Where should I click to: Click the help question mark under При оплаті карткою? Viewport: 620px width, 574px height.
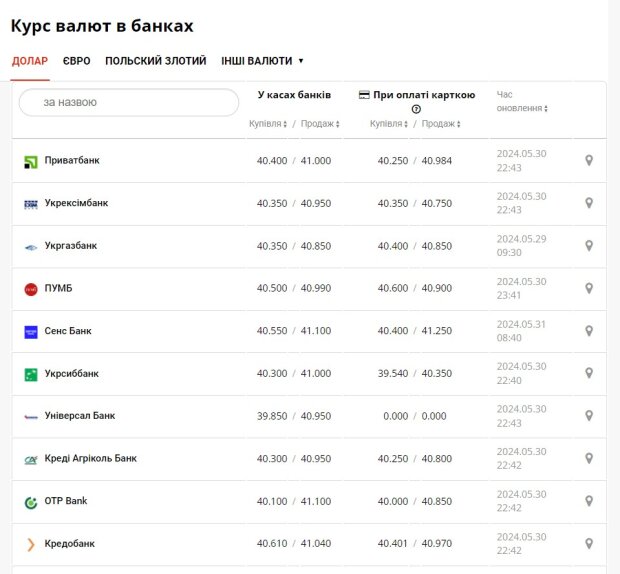point(416,109)
